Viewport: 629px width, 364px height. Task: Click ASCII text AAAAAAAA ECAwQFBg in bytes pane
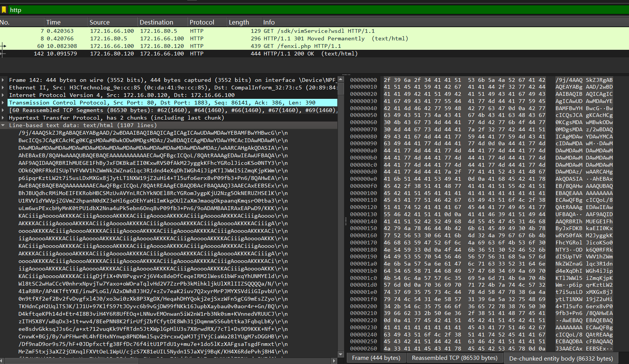(x=584, y=327)
